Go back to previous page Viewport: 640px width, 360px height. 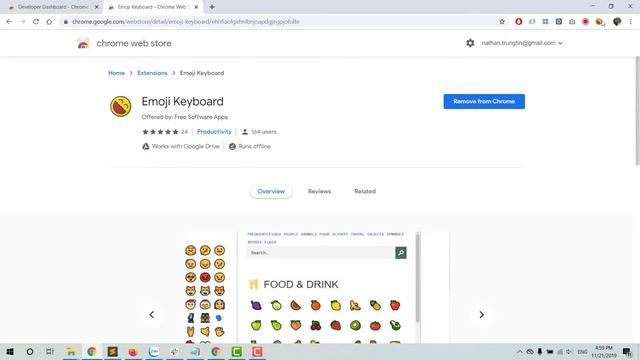coord(9,22)
